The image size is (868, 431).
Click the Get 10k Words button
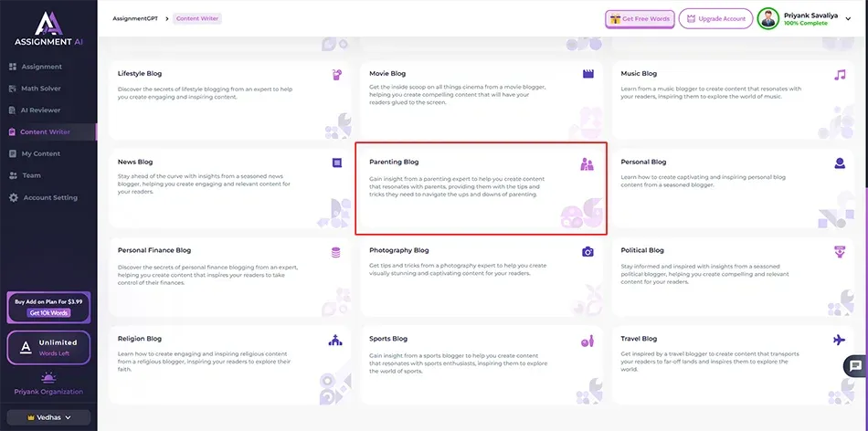48,312
